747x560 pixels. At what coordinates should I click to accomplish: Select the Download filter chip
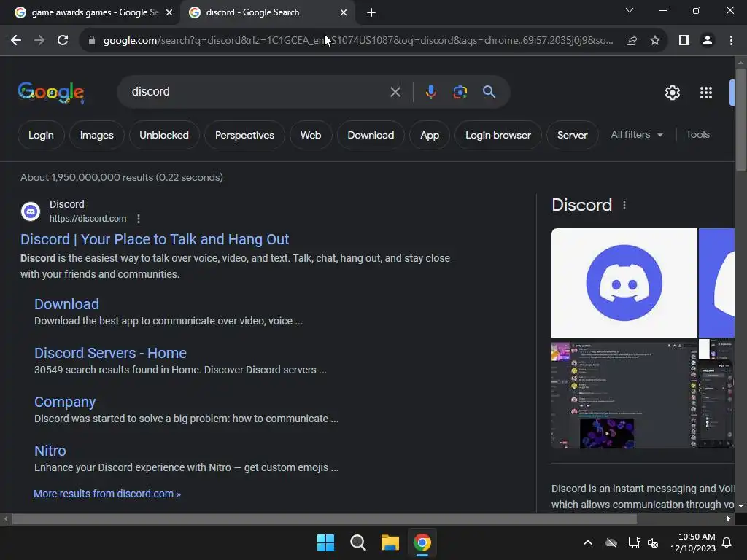[371, 135]
